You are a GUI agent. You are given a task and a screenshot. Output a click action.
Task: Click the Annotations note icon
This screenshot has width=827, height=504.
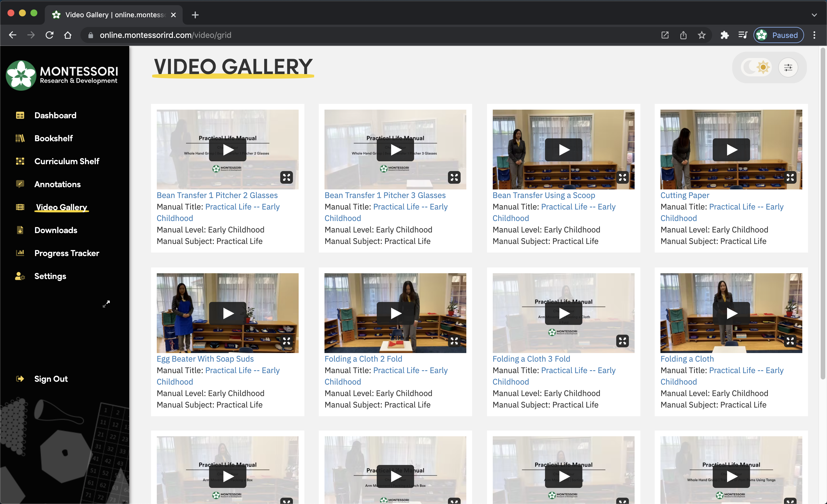[x=20, y=184]
